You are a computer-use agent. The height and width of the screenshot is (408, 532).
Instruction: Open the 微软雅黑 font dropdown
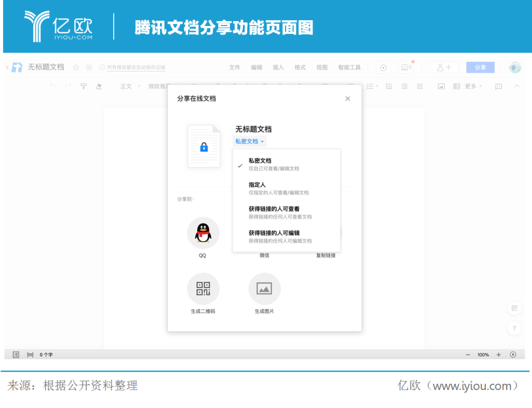point(158,87)
